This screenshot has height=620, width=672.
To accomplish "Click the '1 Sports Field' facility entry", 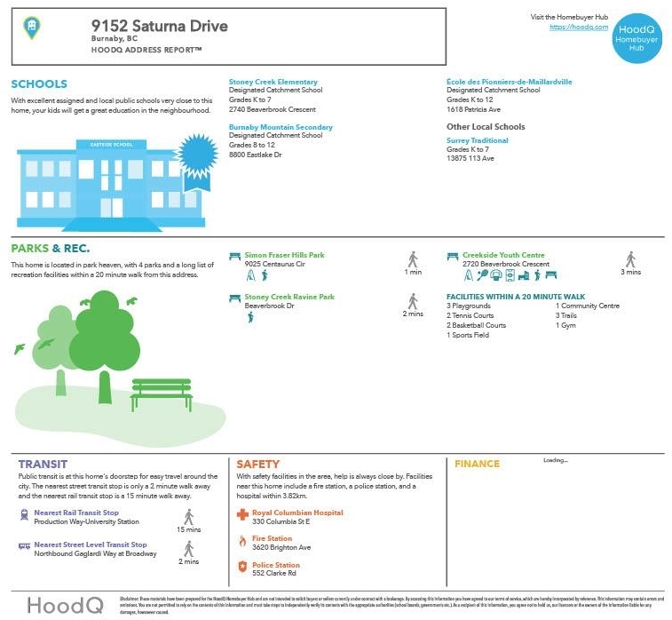I will click(x=468, y=335).
